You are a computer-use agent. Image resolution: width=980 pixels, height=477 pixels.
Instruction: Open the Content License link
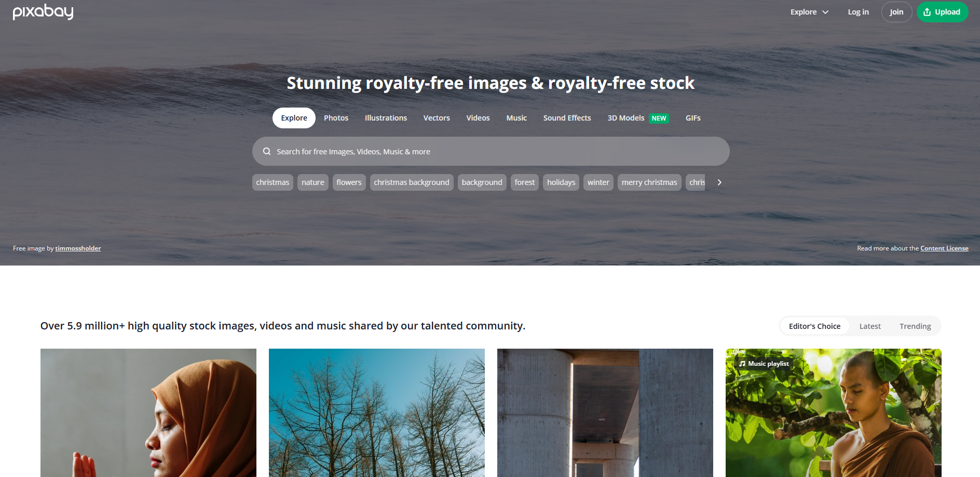[x=944, y=248]
